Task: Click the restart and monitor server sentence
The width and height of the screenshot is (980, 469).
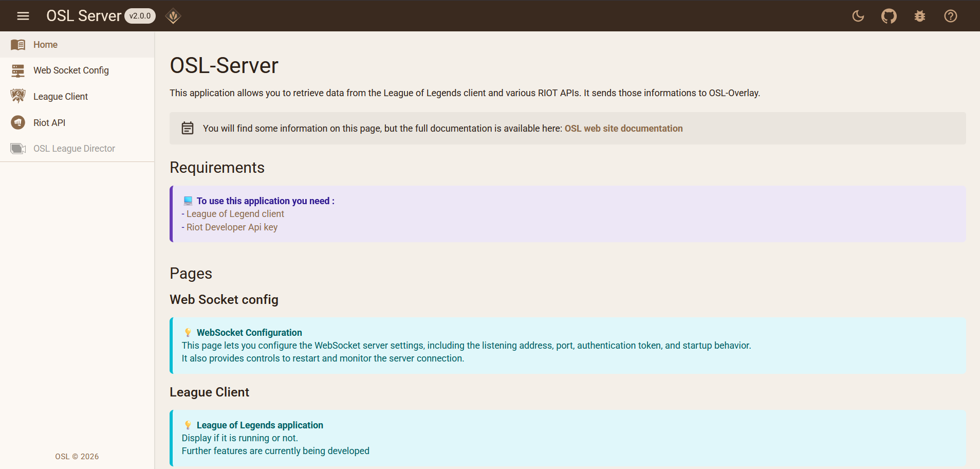Action: click(323, 358)
